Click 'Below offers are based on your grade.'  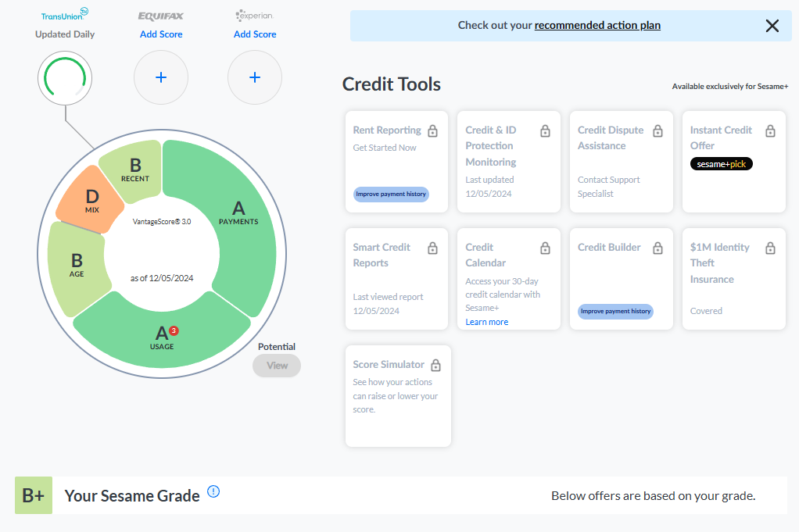[654, 496]
